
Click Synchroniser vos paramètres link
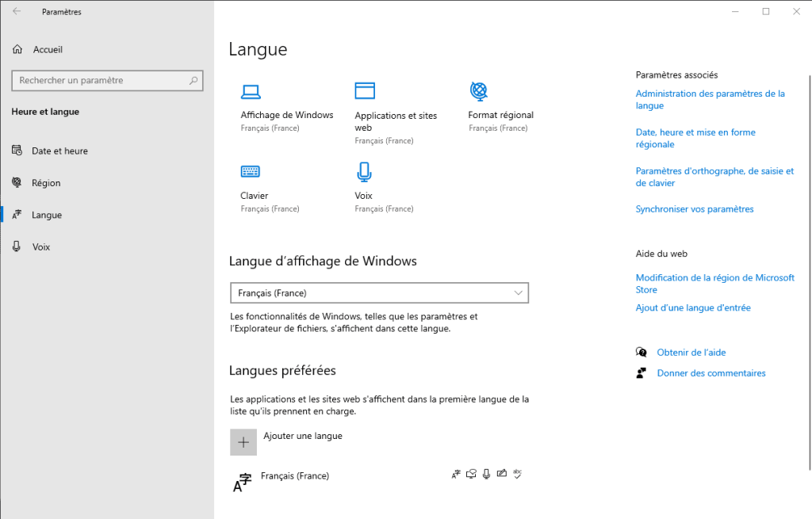tap(694, 209)
